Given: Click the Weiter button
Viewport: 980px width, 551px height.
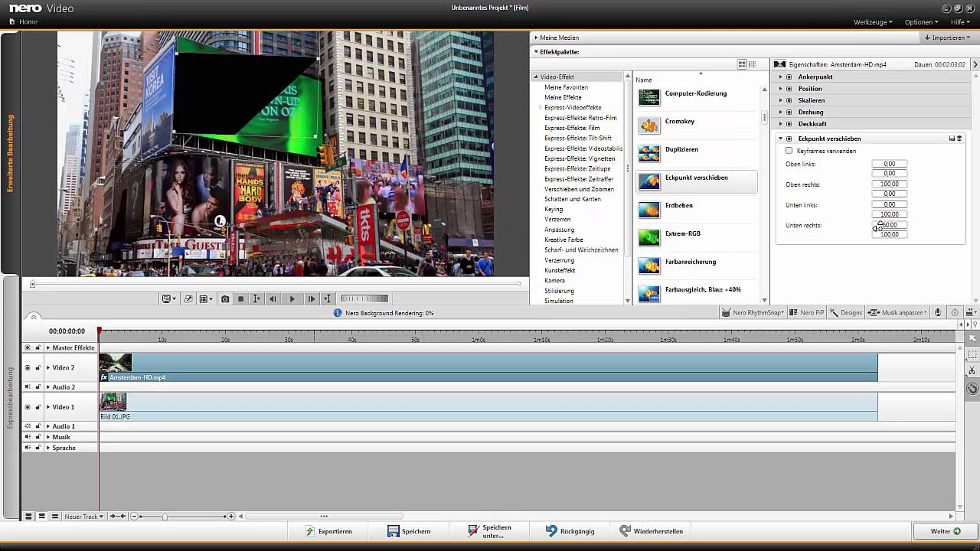Looking at the screenshot, I should tap(945, 531).
